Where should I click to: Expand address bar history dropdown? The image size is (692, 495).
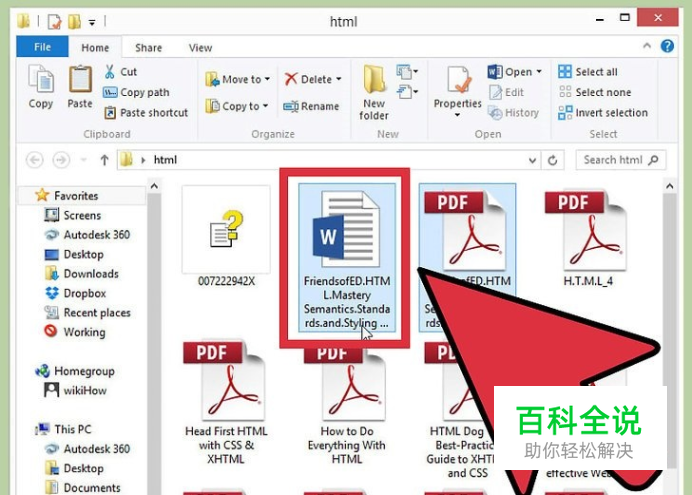tap(533, 160)
